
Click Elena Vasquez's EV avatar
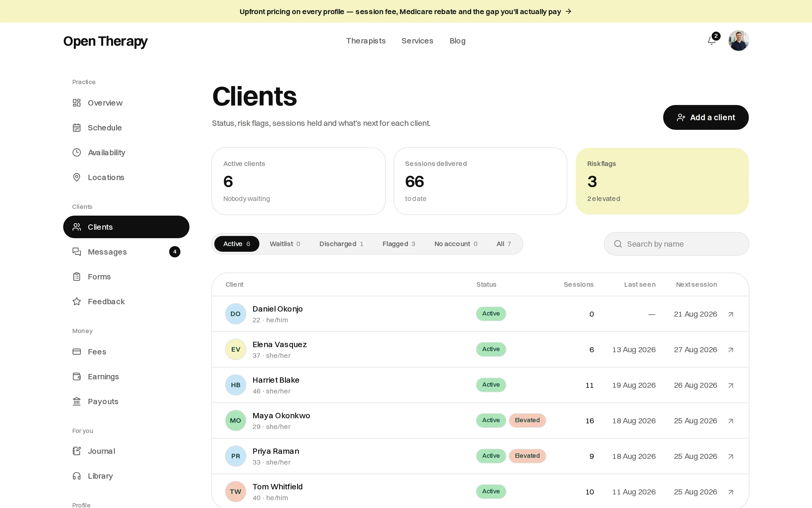(x=235, y=349)
